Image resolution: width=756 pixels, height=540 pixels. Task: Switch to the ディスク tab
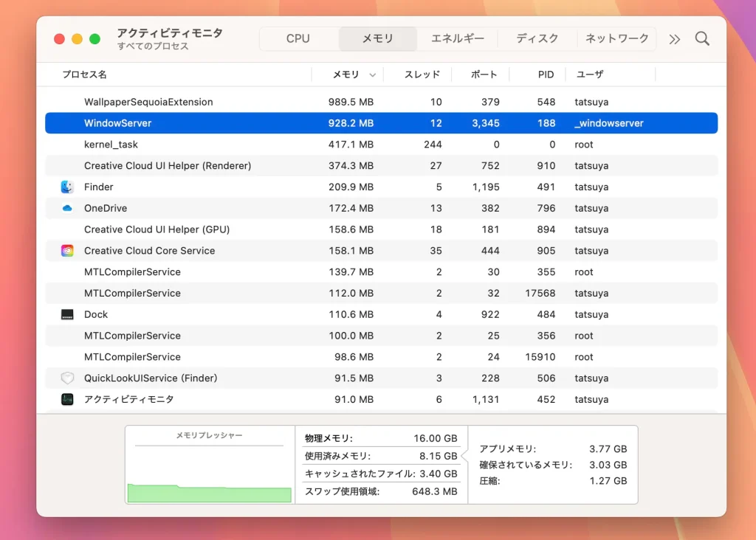(537, 38)
